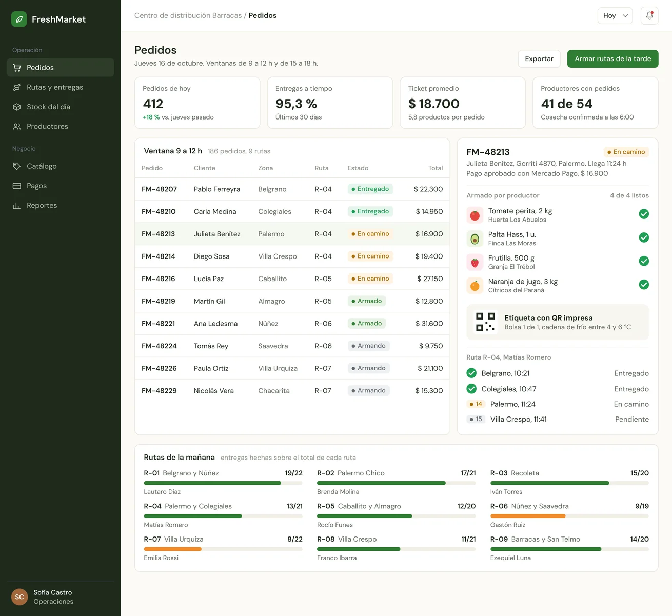Click Armar rutas de la tarde
The height and width of the screenshot is (616, 672).
(x=612, y=59)
